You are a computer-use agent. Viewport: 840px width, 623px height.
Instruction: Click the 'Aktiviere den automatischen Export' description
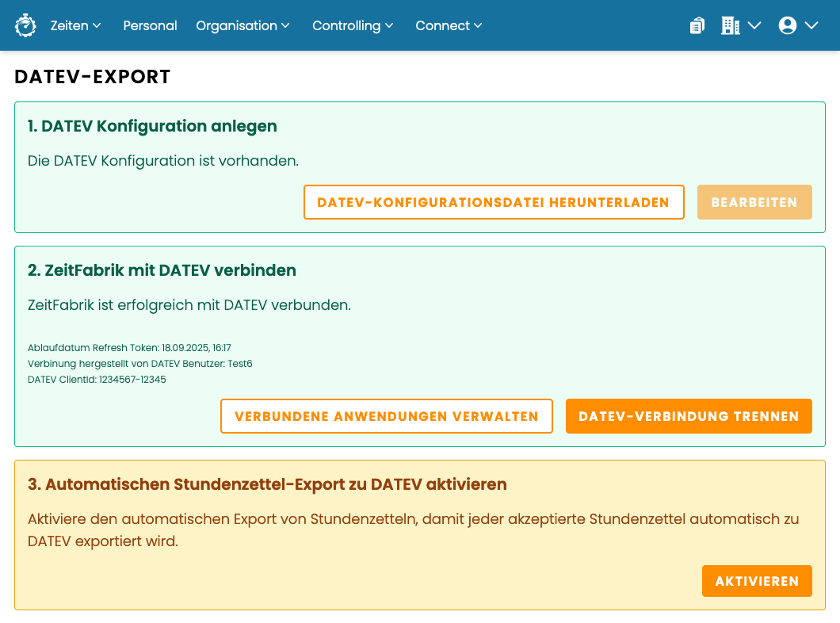point(413,529)
